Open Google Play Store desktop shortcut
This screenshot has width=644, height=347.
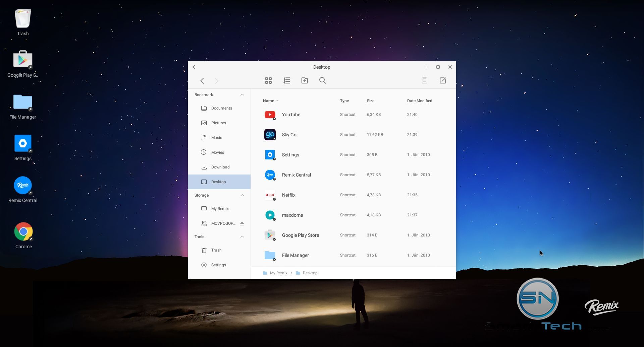(x=23, y=64)
